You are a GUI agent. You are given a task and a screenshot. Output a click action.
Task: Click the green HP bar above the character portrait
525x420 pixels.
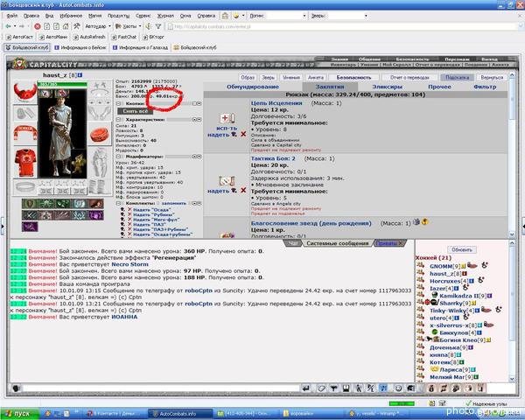[62, 84]
